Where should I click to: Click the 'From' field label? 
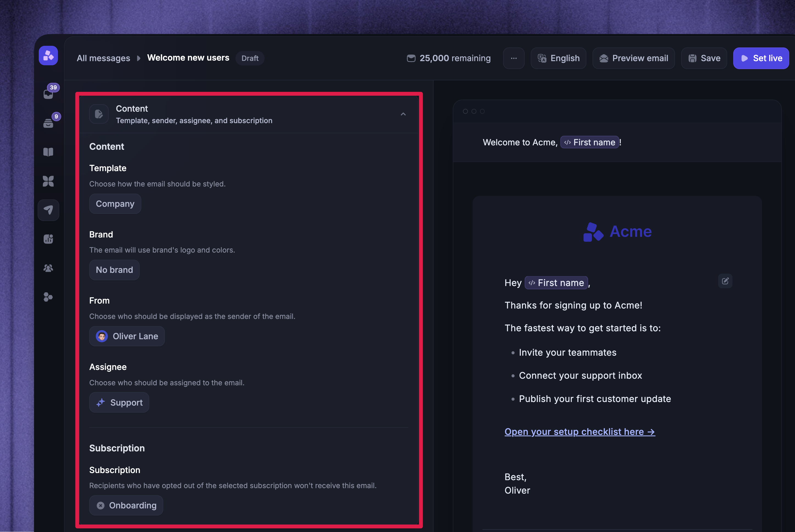(x=99, y=301)
